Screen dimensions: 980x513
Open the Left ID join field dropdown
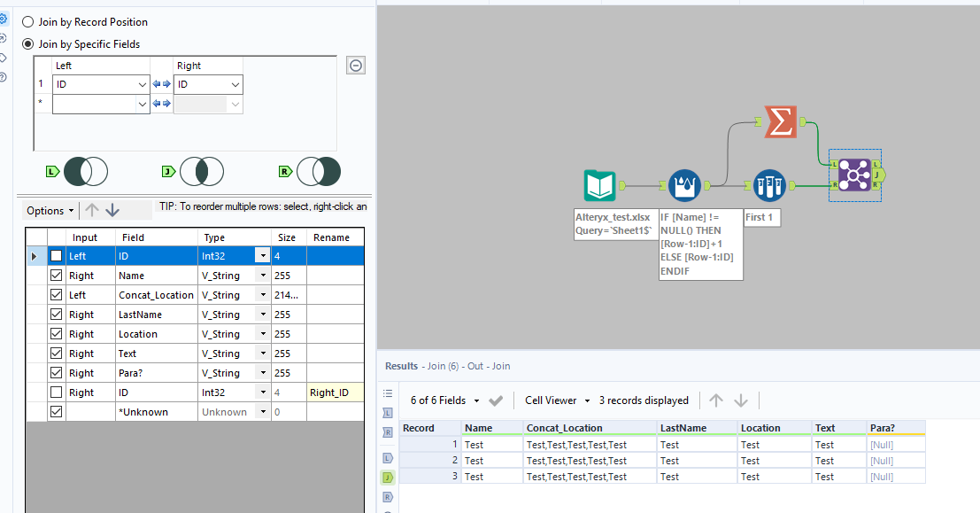(x=143, y=85)
